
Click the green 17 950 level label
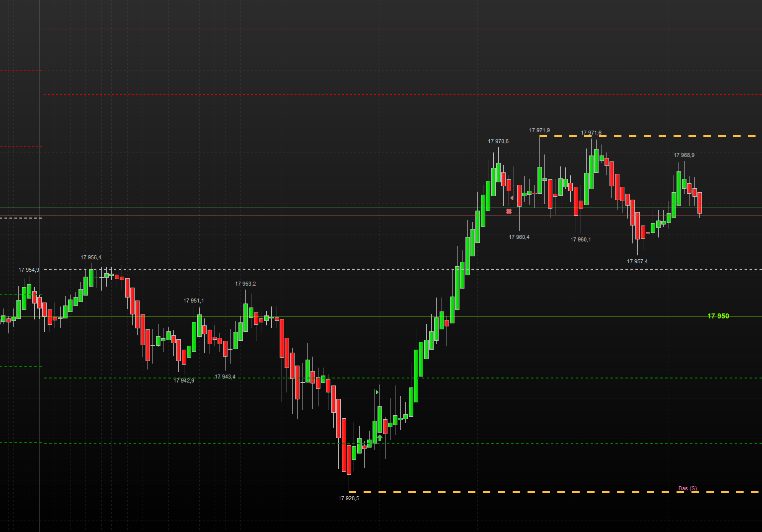click(x=718, y=316)
